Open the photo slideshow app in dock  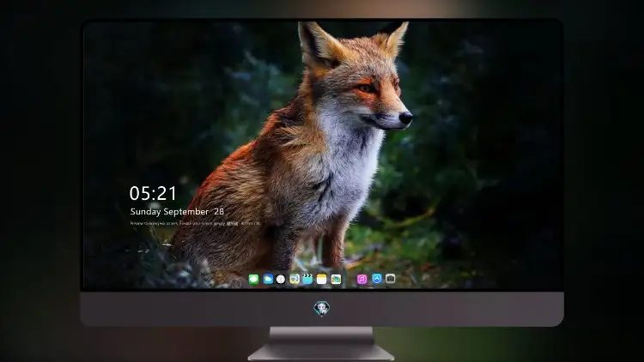(x=336, y=280)
